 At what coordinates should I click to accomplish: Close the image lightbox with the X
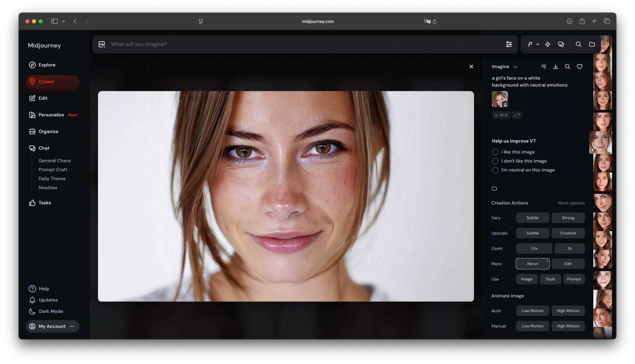coord(471,67)
